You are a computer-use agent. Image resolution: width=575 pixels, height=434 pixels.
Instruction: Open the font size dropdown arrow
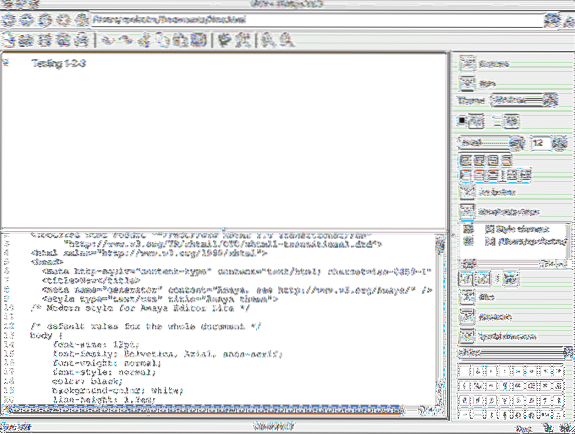560,143
